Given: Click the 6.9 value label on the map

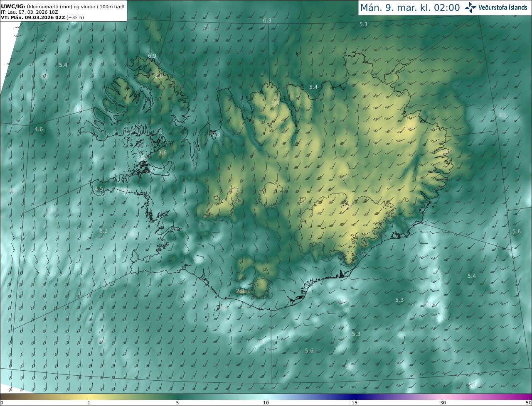Looking at the screenshot, I should pyautogui.click(x=152, y=56).
